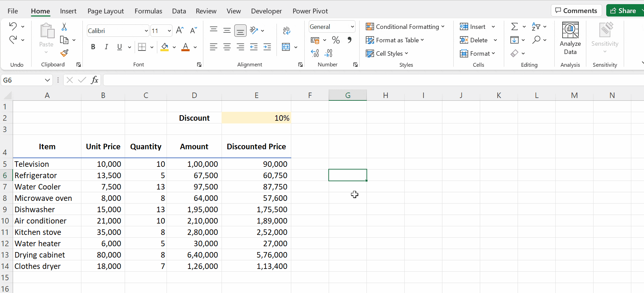Open the font size dropdown

pyautogui.click(x=169, y=31)
